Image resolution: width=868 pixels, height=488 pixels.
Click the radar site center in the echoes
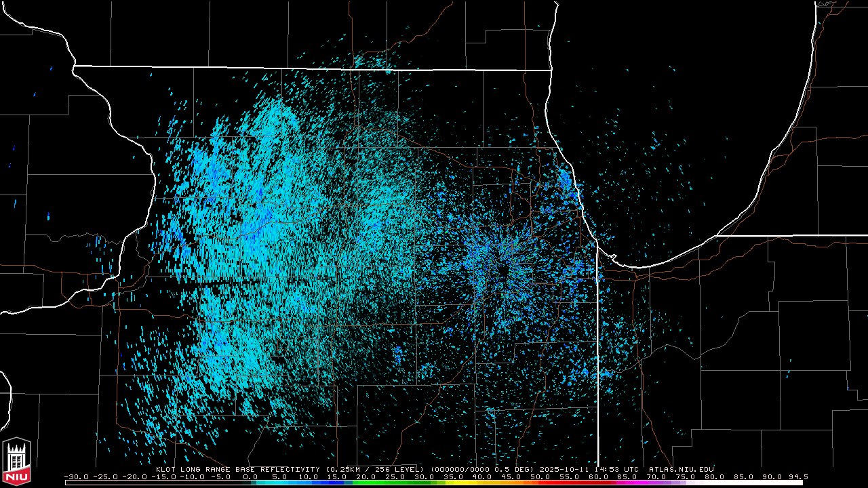[x=502, y=270]
